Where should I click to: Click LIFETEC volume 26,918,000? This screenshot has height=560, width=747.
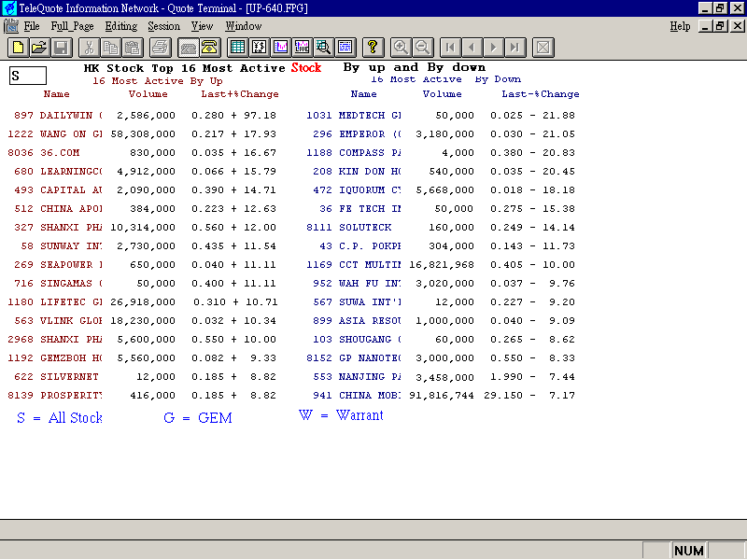click(143, 301)
